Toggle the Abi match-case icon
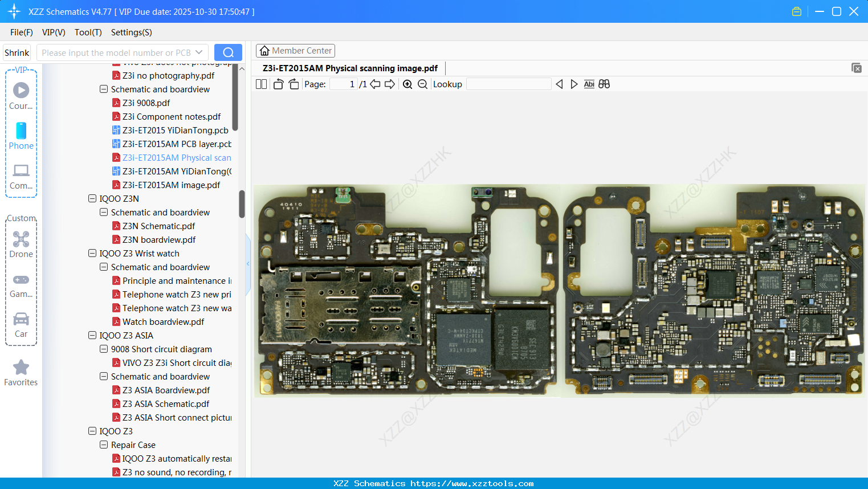Image resolution: width=868 pixels, height=489 pixels. click(589, 84)
